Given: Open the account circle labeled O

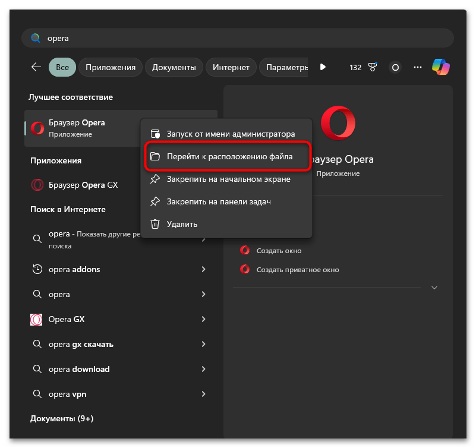Looking at the screenshot, I should [395, 67].
